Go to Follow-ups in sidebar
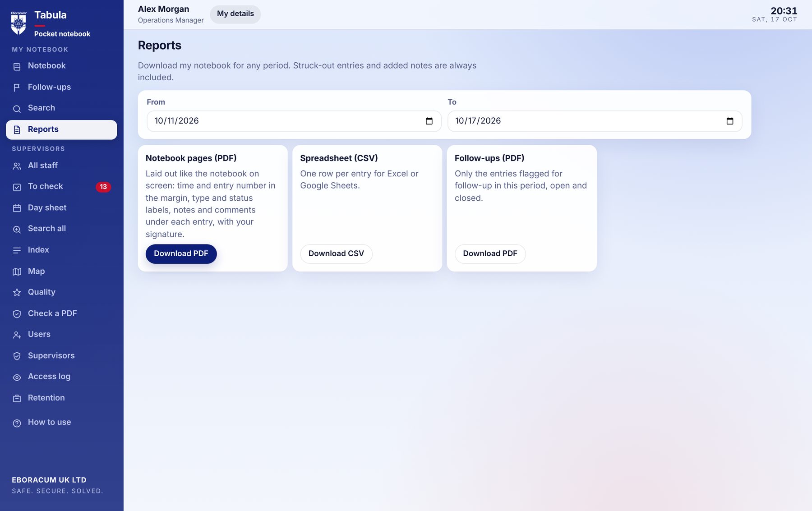The width and height of the screenshot is (812, 511). (61, 87)
